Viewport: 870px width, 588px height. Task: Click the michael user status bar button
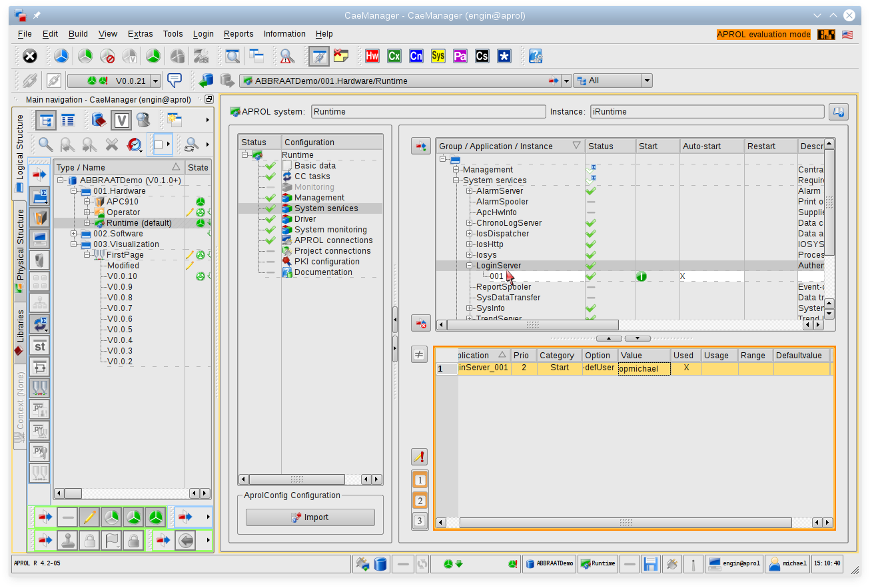click(787, 564)
